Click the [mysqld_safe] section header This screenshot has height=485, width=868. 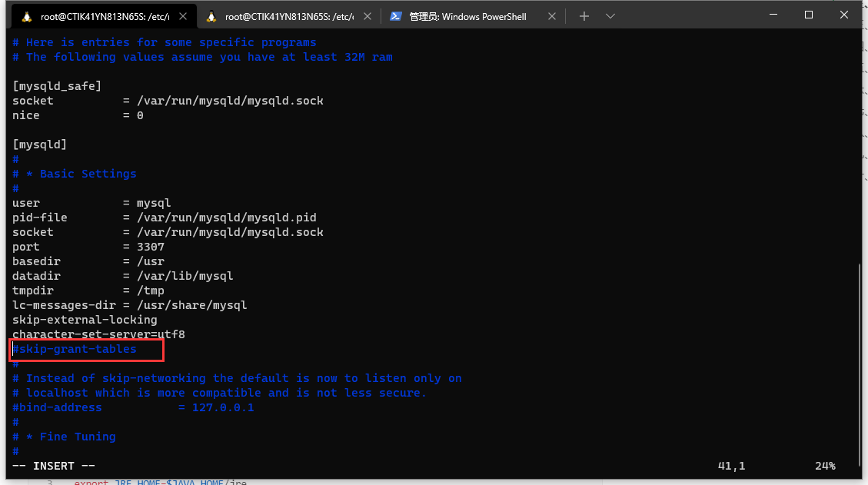pos(57,86)
